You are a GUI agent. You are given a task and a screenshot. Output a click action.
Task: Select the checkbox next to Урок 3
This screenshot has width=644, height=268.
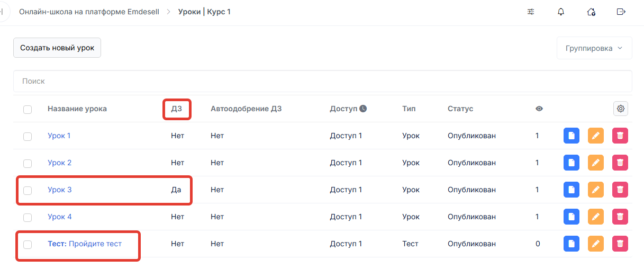(x=28, y=191)
